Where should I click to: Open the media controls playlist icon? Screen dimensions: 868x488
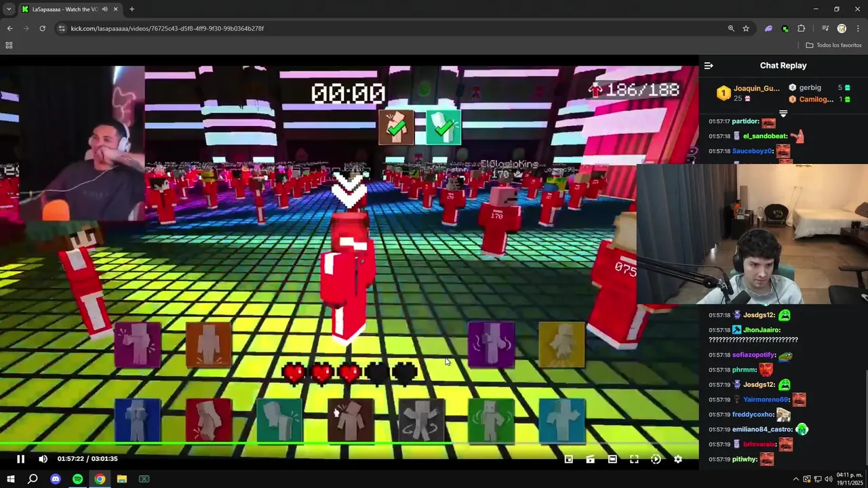click(x=825, y=28)
